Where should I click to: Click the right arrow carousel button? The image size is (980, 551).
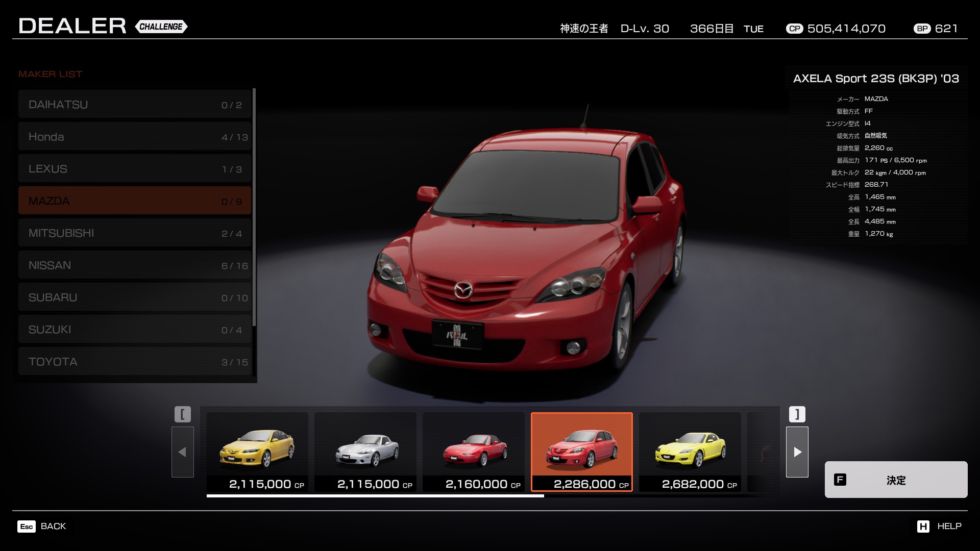pos(797,452)
